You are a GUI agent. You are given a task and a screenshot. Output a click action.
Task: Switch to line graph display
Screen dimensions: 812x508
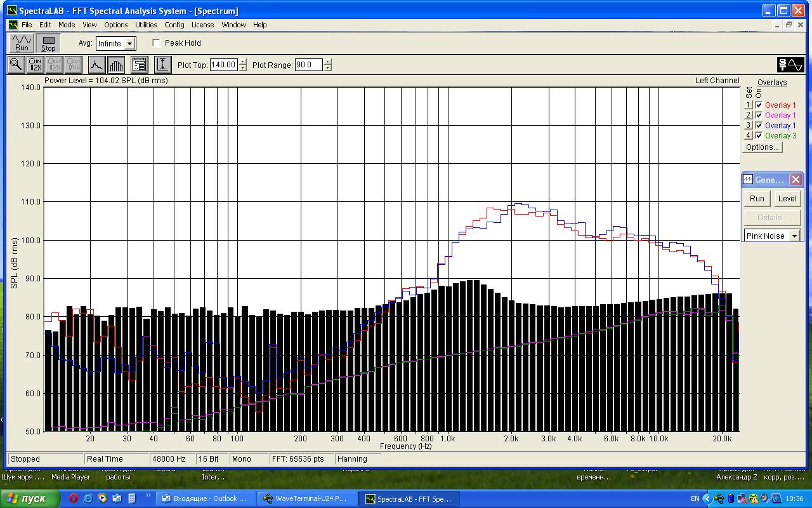[x=96, y=64]
